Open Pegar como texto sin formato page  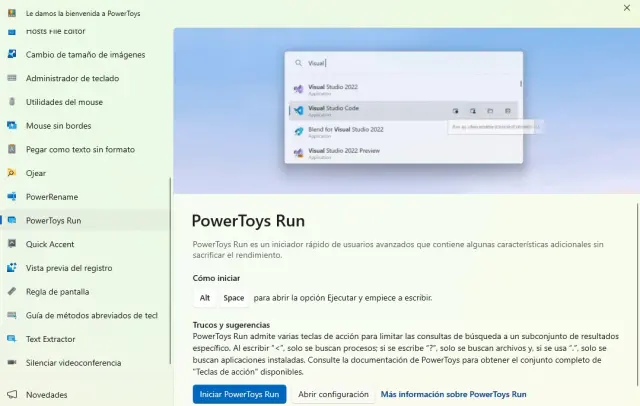[80, 149]
